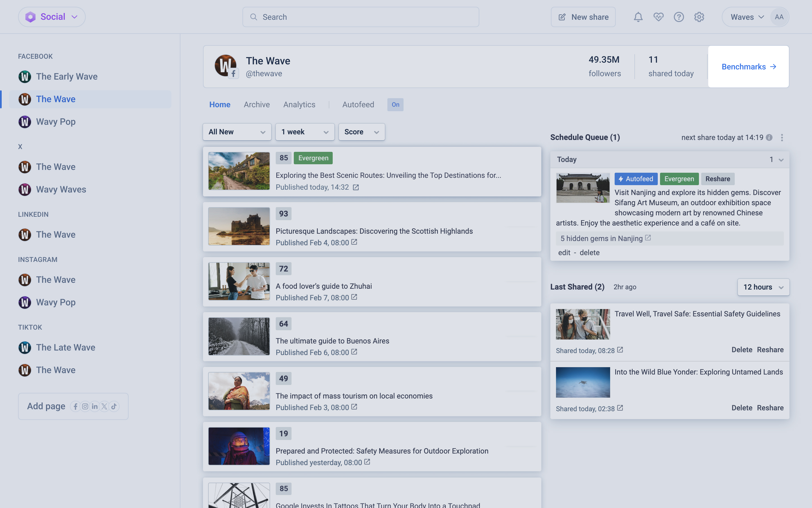Toggle Autofeed On switch
The width and height of the screenshot is (812, 508).
[x=395, y=105]
